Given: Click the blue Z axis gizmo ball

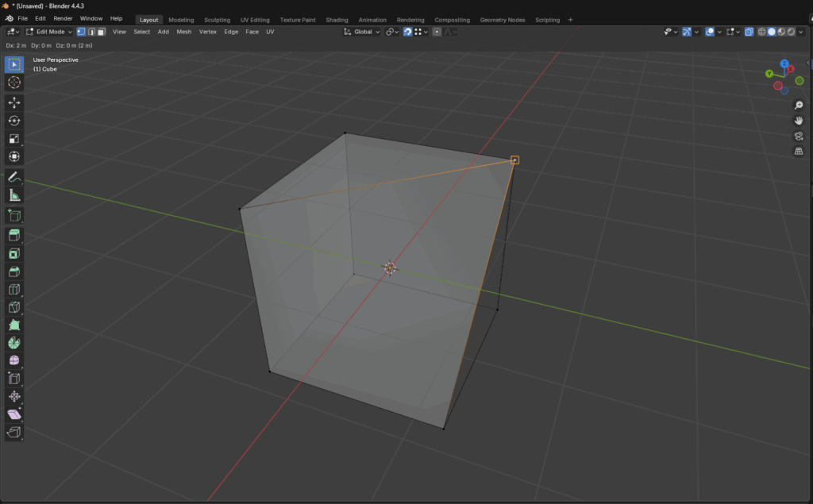Looking at the screenshot, I should point(784,63).
